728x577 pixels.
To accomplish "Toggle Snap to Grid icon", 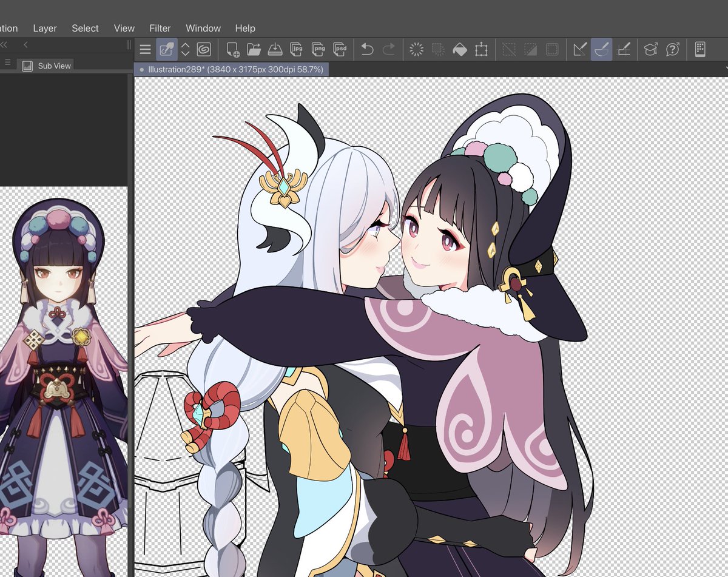I will (x=623, y=50).
